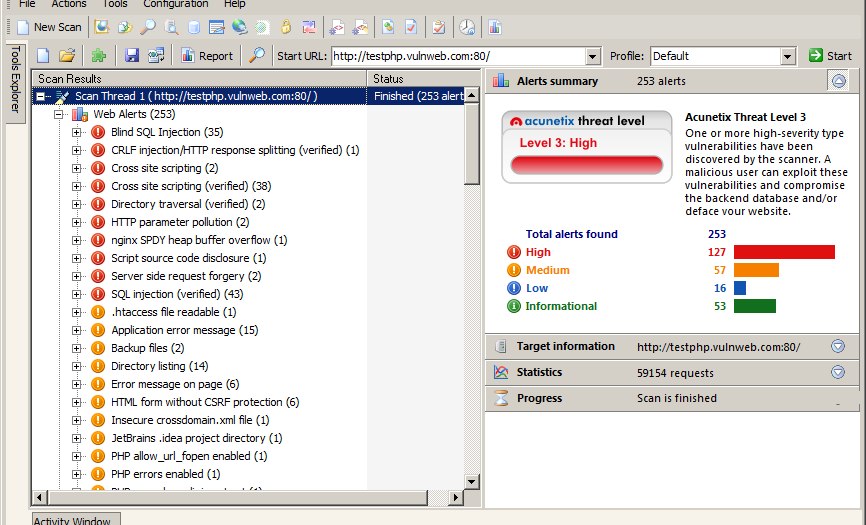Screen dimensions: 866x525
Task: Click the green Informational alerts bar
Action: coord(754,306)
